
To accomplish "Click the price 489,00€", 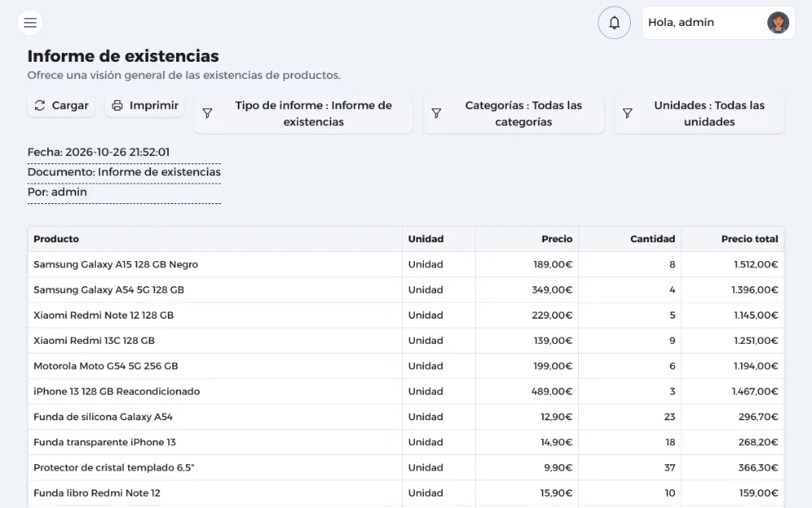I will (551, 392).
